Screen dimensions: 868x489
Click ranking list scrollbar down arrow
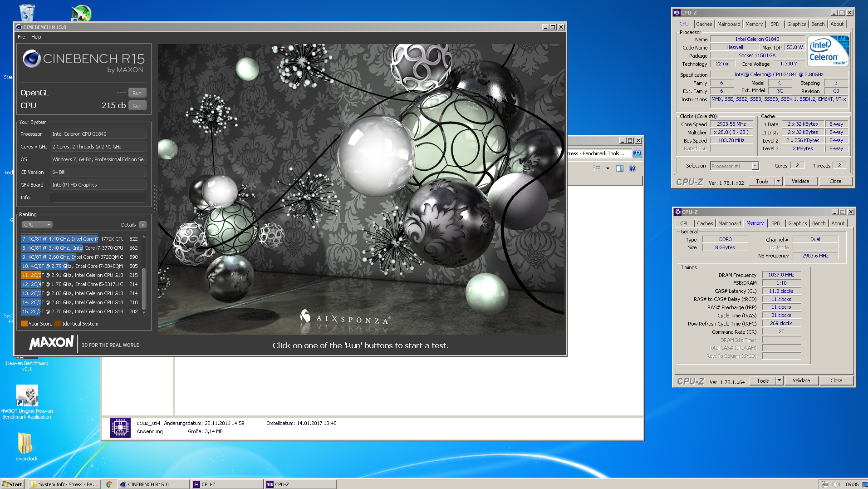pyautogui.click(x=144, y=312)
